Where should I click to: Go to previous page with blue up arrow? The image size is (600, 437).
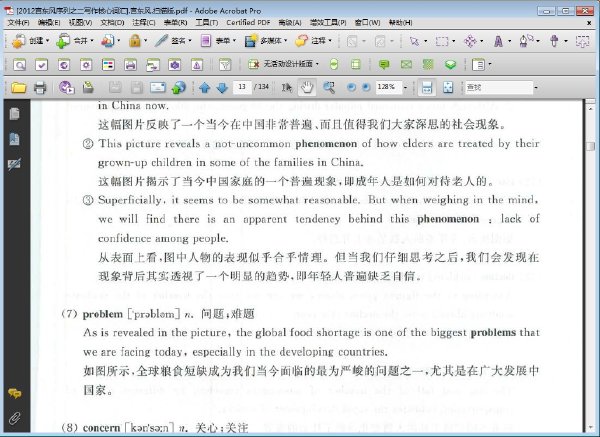point(205,88)
